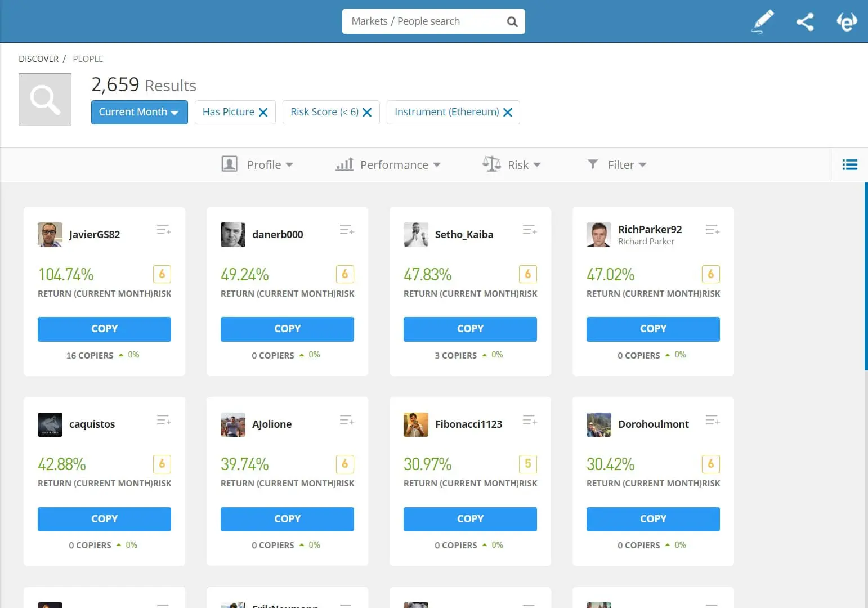The width and height of the screenshot is (868, 608).
Task: Navigate to DISCOVER breadcrumb
Action: (x=38, y=59)
